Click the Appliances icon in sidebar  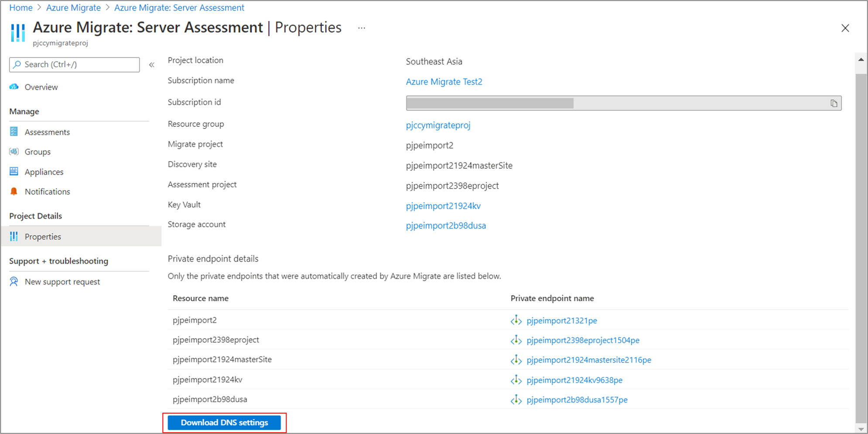click(x=14, y=172)
